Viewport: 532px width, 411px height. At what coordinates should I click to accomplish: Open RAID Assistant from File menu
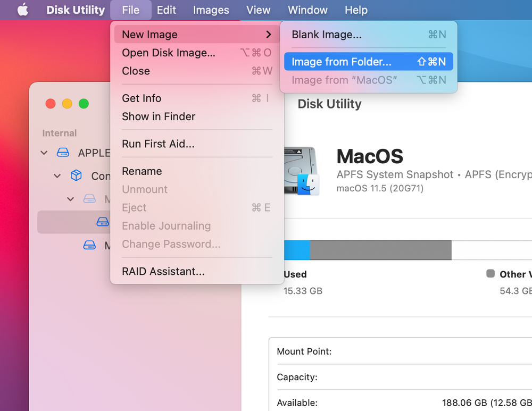(x=163, y=272)
